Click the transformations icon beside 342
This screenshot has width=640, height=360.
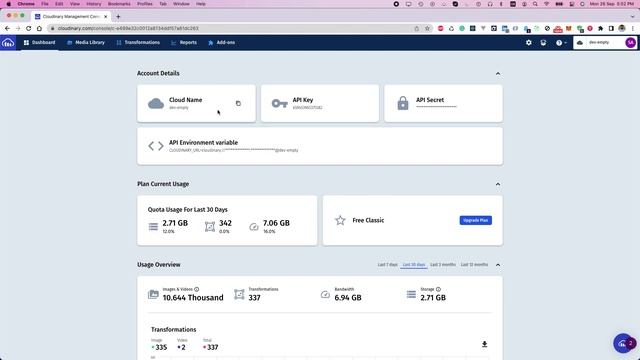click(x=210, y=227)
